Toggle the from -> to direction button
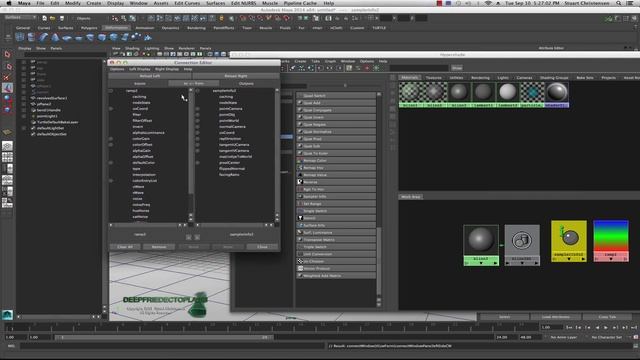This screenshot has width=640, height=360. [193, 83]
